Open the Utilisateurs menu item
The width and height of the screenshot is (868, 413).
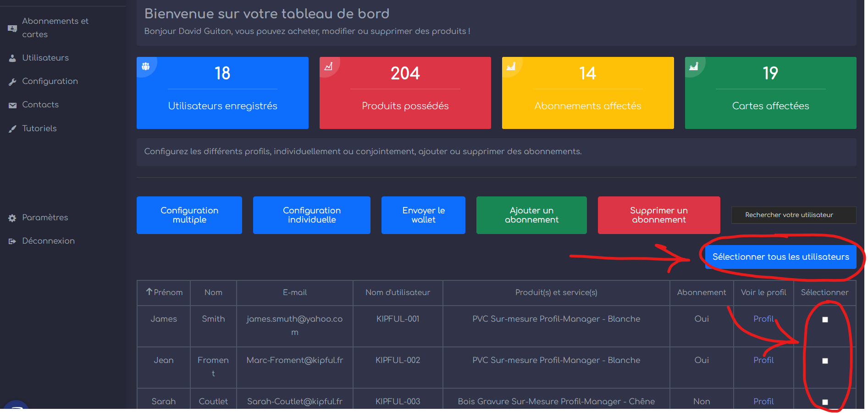click(x=45, y=58)
